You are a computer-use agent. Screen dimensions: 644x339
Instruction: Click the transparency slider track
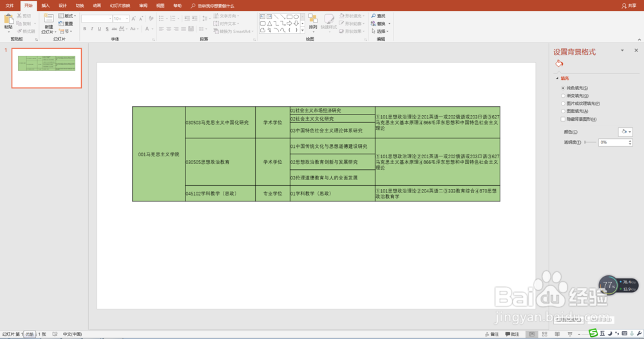[591, 142]
